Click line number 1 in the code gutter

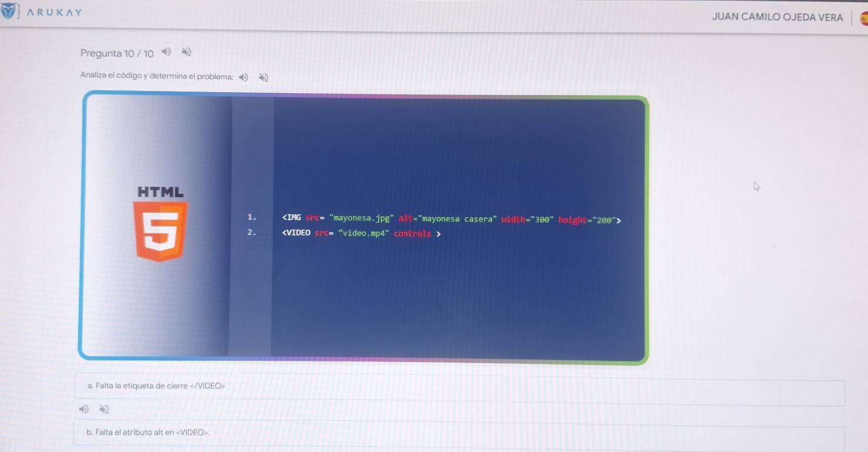tap(251, 217)
